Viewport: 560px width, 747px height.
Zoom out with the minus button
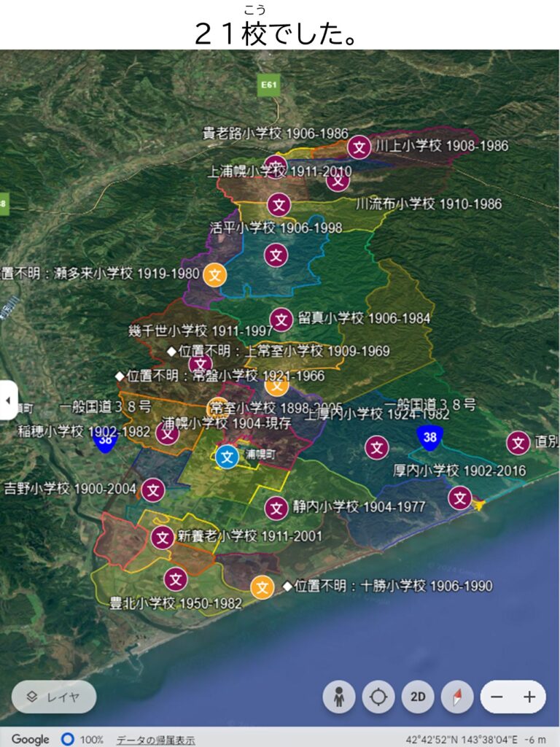(x=497, y=697)
